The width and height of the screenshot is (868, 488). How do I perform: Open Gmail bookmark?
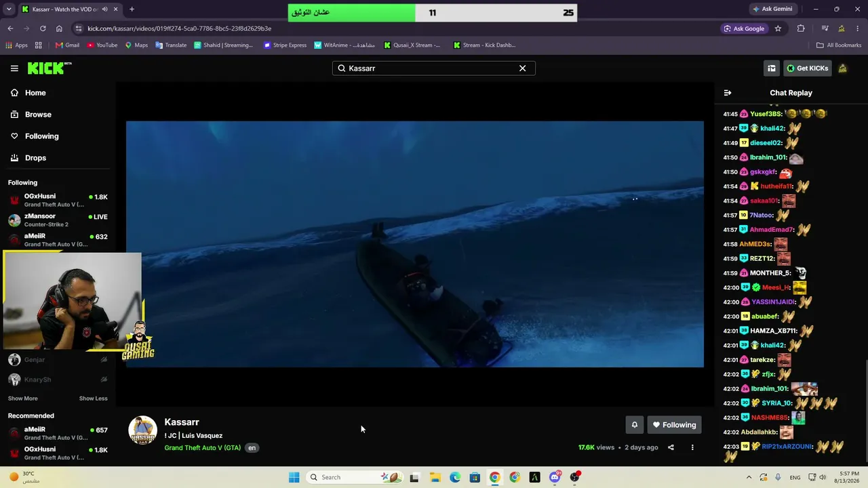67,45
